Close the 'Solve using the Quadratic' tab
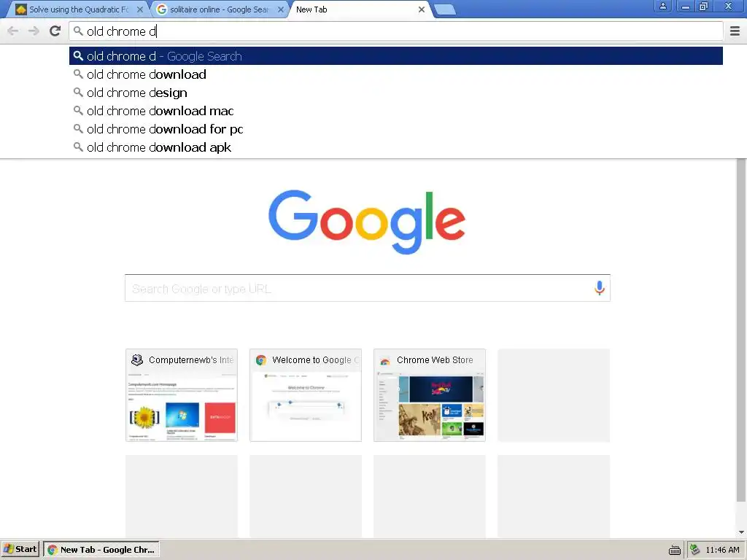This screenshot has height=560, width=747. tap(139, 9)
